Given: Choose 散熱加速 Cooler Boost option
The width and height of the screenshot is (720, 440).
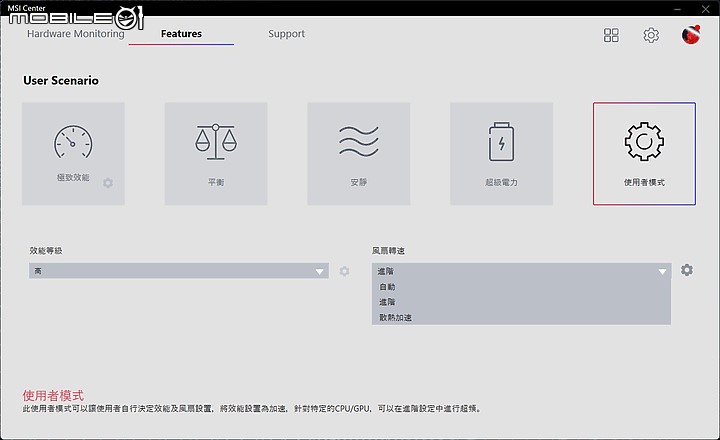Looking at the screenshot, I should [x=522, y=317].
